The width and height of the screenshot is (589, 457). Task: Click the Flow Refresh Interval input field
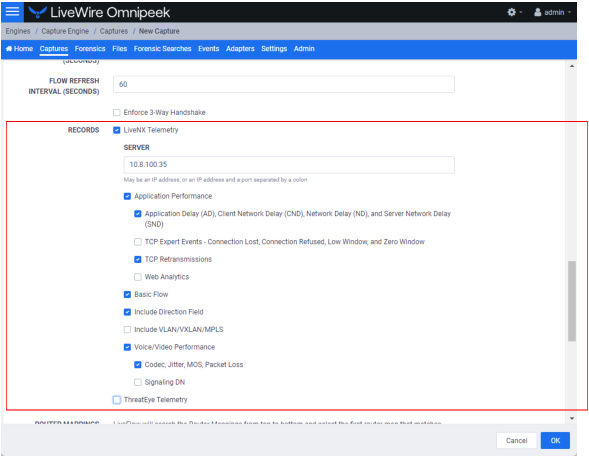click(284, 84)
